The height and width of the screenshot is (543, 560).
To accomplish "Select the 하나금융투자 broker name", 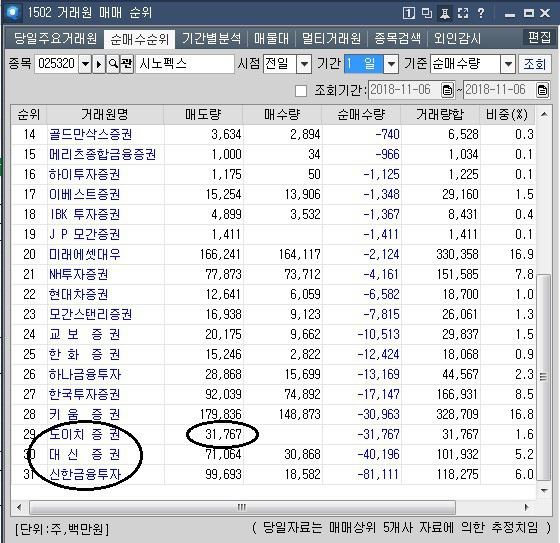I will click(85, 375).
